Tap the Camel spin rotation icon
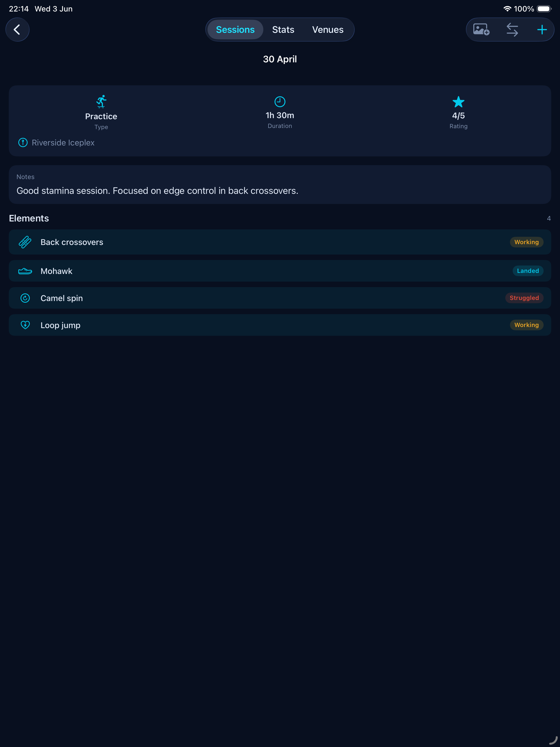The image size is (560, 747). [25, 298]
